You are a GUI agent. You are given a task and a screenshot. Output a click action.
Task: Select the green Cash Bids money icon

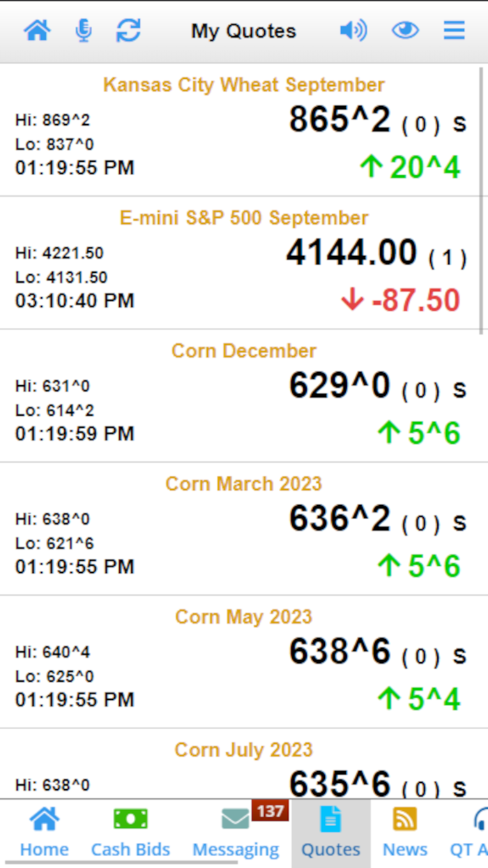pyautogui.click(x=130, y=817)
